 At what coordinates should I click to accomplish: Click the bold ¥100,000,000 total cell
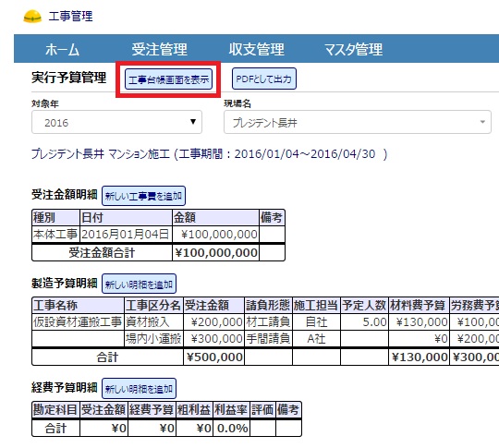[x=215, y=253]
